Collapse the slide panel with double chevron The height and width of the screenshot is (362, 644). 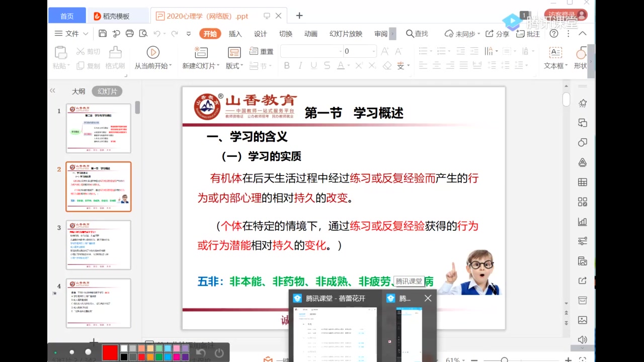[x=52, y=90]
